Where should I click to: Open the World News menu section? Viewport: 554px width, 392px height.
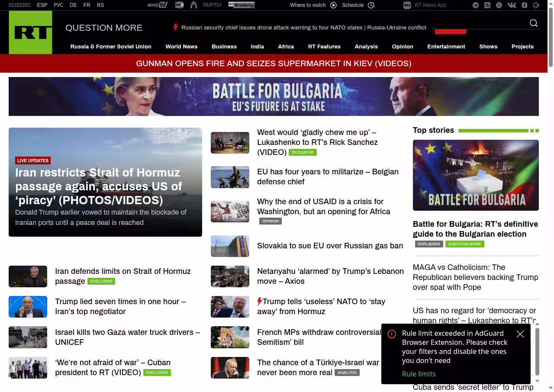click(x=181, y=47)
